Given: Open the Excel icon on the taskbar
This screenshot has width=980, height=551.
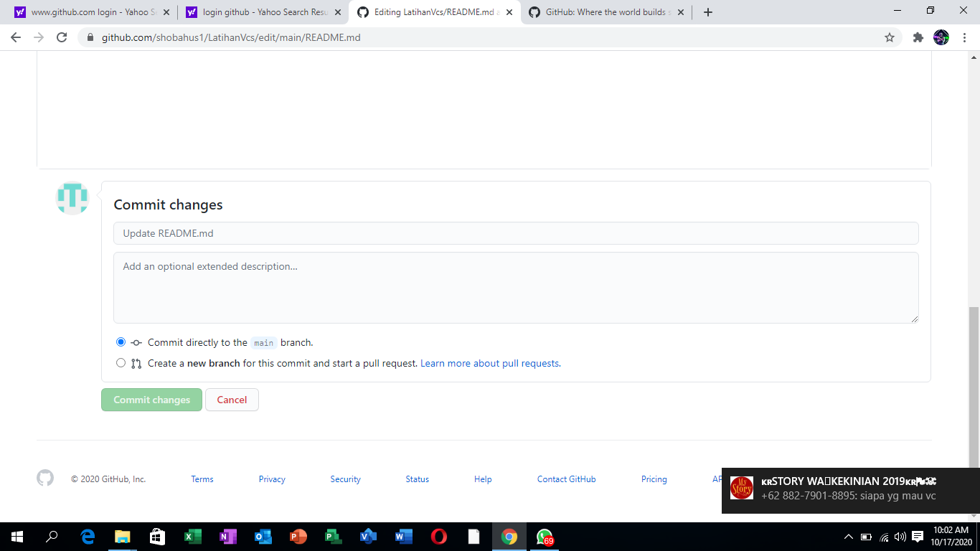Looking at the screenshot, I should (x=193, y=536).
